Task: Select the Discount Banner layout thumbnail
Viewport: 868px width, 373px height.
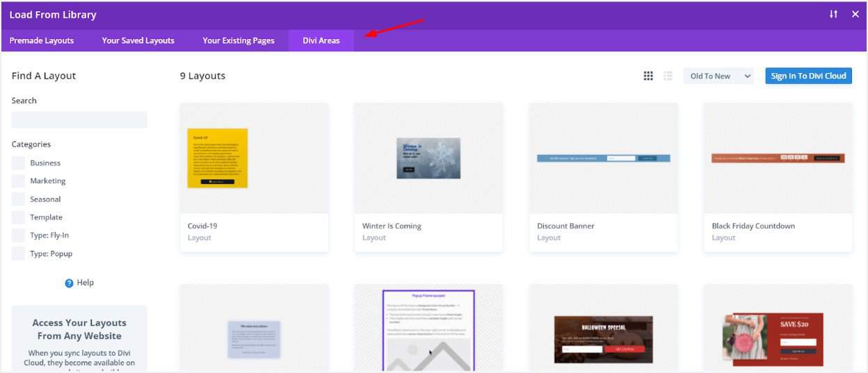Action: point(603,158)
